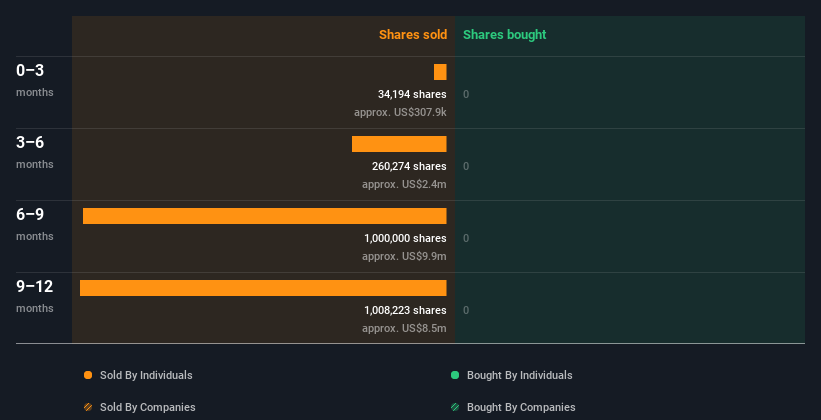Click the 260,274 shares value
The image size is (821, 420).
(x=409, y=166)
